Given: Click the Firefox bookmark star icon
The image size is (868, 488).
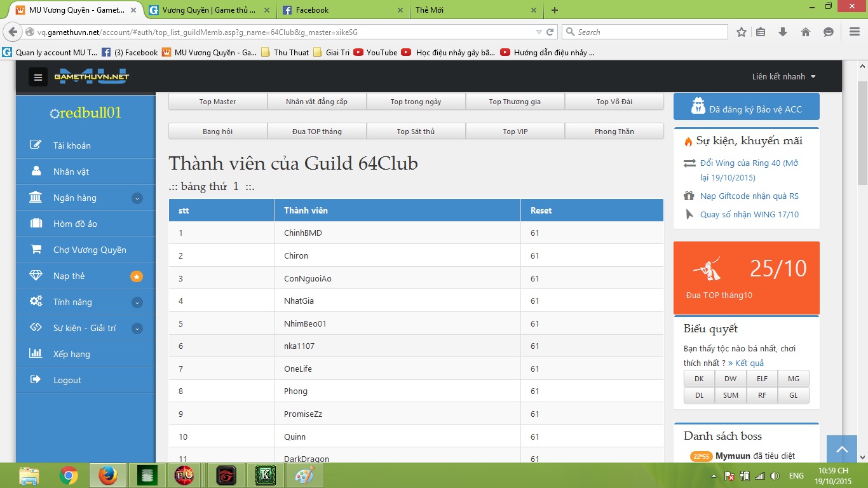Looking at the screenshot, I should point(741,32).
